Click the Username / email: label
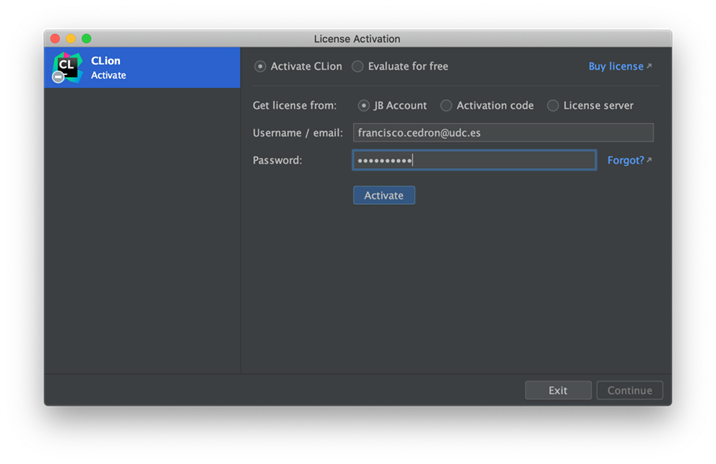The width and height of the screenshot is (716, 464). coord(298,133)
